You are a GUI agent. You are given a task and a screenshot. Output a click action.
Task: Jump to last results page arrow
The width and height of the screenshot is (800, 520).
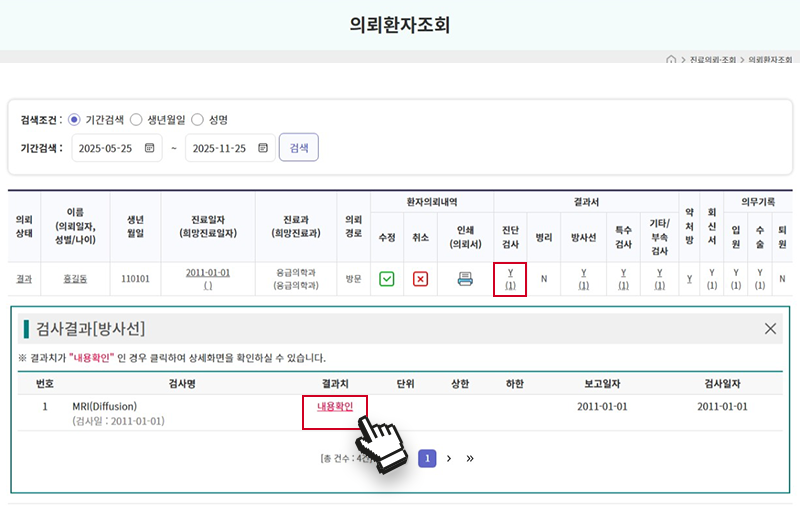(x=470, y=458)
